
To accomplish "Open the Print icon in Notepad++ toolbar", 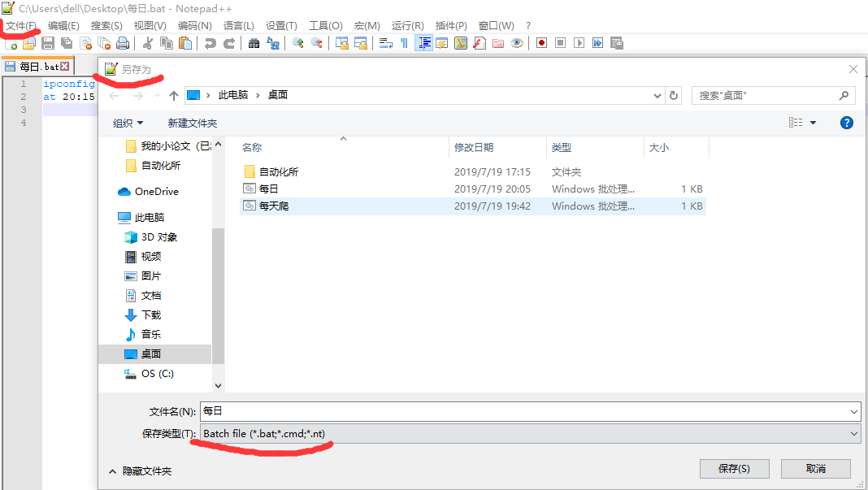I will 121,42.
